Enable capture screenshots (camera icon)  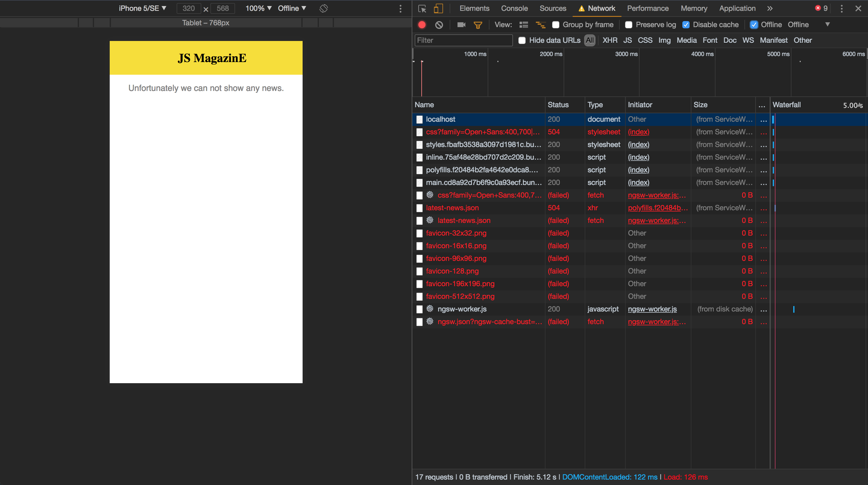pyautogui.click(x=461, y=24)
